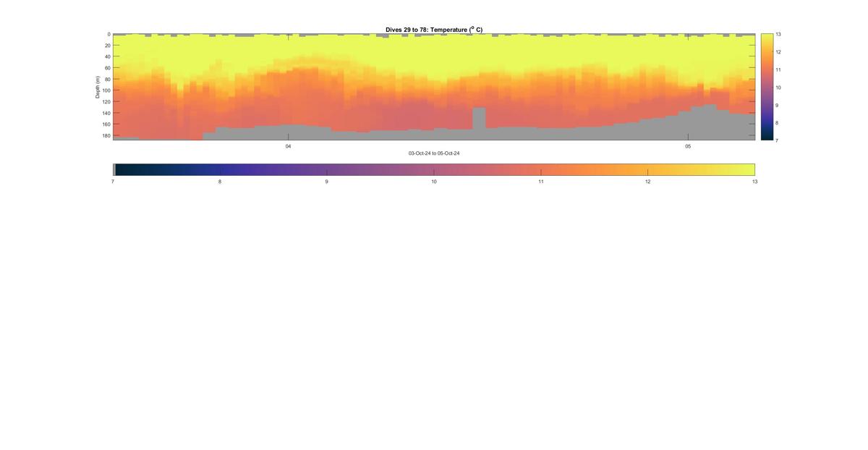
Task: Click depth tick label '120'
Action: [x=106, y=102]
